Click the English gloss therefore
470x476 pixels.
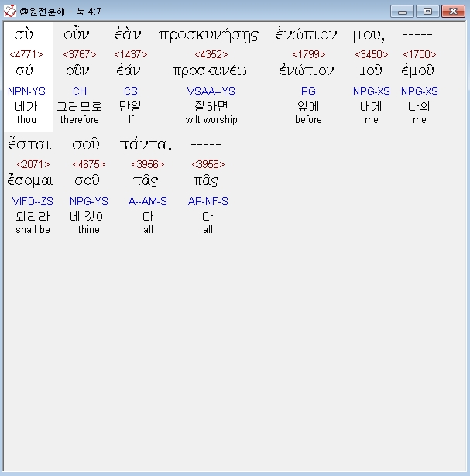[79, 120]
